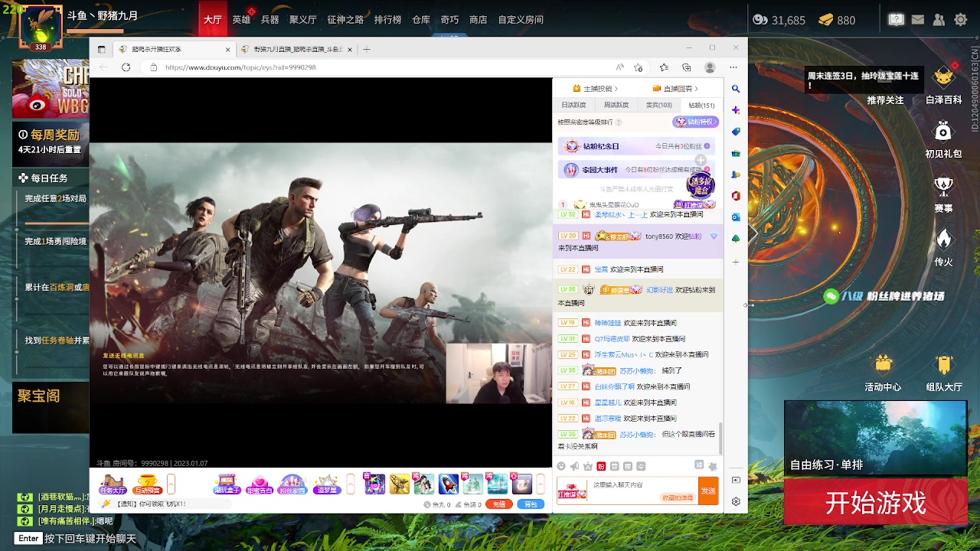
Task: Open a new browser tab
Action: pyautogui.click(x=367, y=49)
